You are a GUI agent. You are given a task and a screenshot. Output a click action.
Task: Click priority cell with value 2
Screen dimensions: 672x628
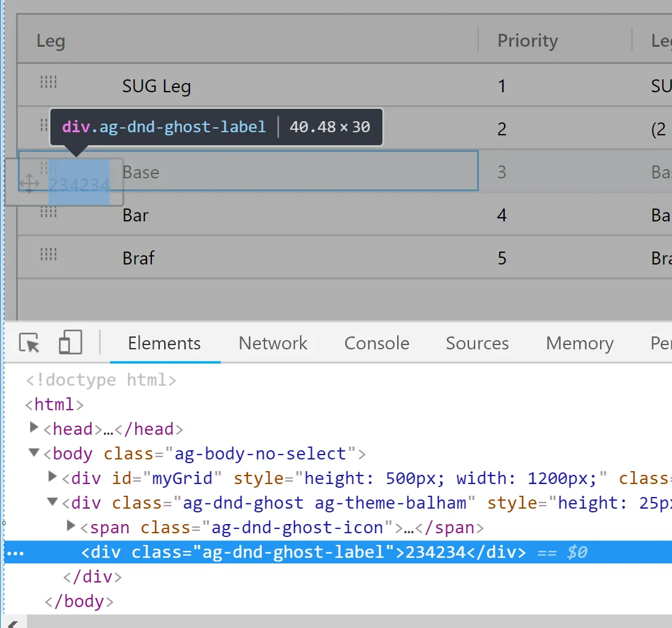pyautogui.click(x=502, y=129)
